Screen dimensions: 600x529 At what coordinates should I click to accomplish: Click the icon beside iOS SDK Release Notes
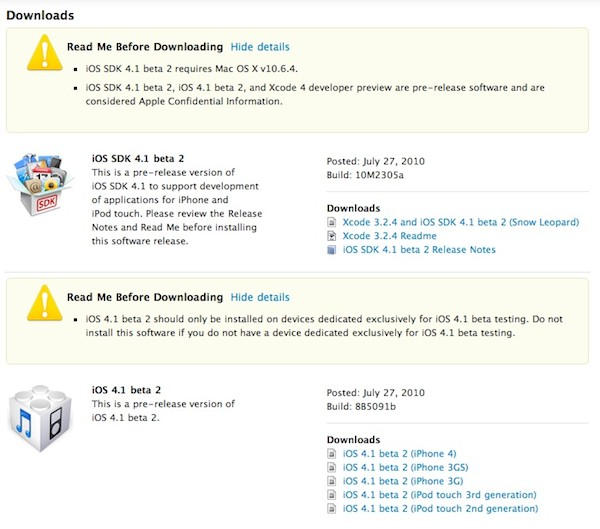[333, 249]
